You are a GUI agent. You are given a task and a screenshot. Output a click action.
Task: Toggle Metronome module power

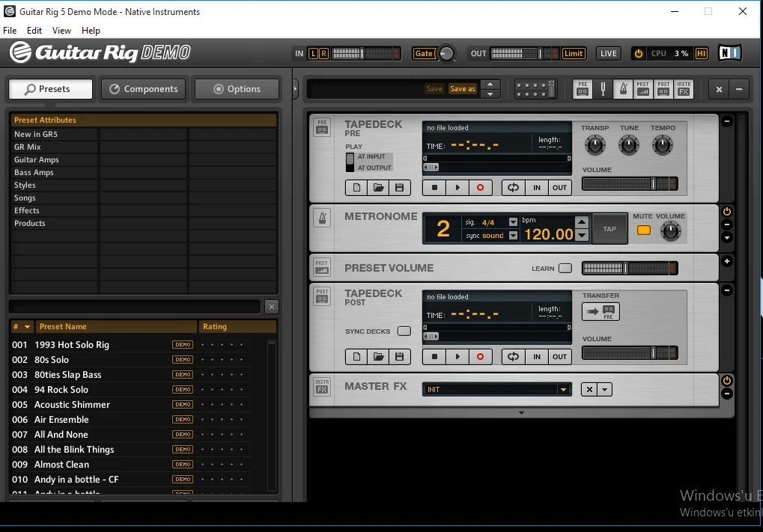tap(726, 212)
